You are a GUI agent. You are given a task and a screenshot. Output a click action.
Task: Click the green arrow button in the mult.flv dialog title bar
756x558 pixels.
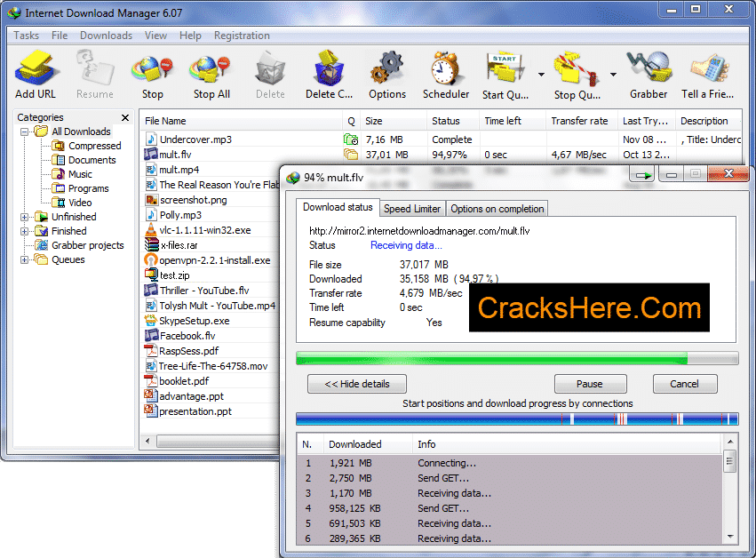pos(642,175)
